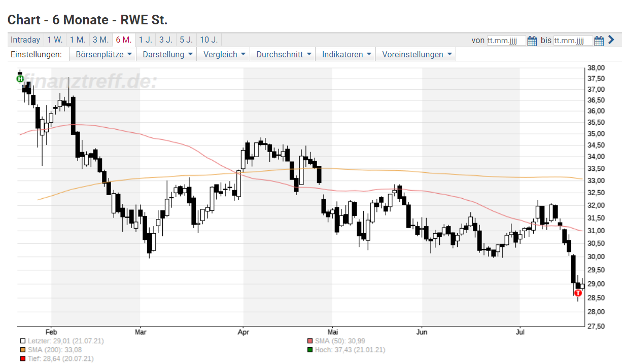Click the legend text 'SMA (50): 30,99'
Image resolution: width=622 pixels, height=364 pixels.
[x=339, y=341]
